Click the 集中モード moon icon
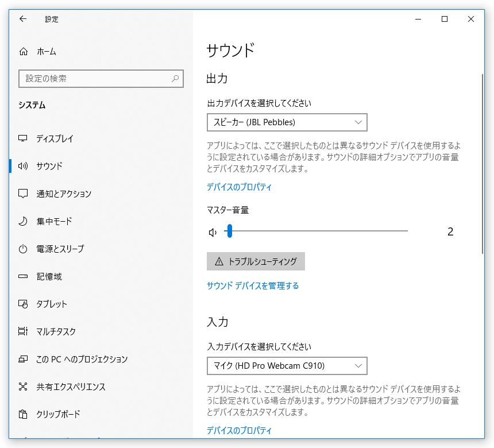Screen dimensions: 494x448 coord(23,221)
